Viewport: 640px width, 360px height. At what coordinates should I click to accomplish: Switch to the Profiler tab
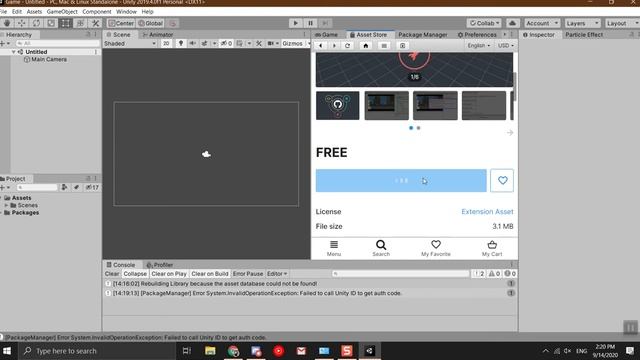click(x=160, y=265)
